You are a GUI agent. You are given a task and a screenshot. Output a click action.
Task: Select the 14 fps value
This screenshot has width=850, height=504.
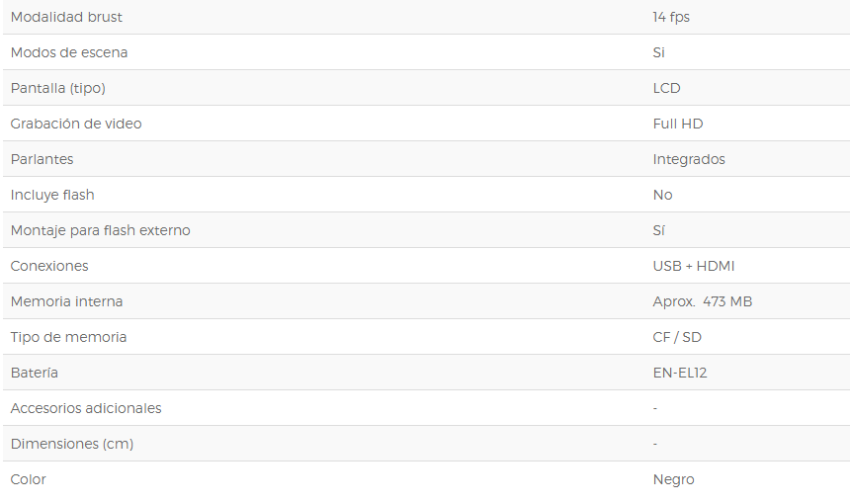671,18
